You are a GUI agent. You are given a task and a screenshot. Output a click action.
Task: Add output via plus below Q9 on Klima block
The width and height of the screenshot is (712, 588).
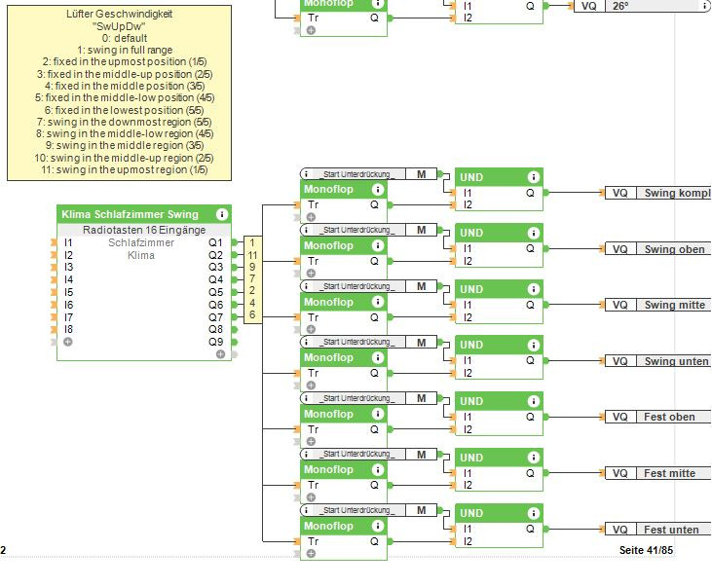pos(221,354)
